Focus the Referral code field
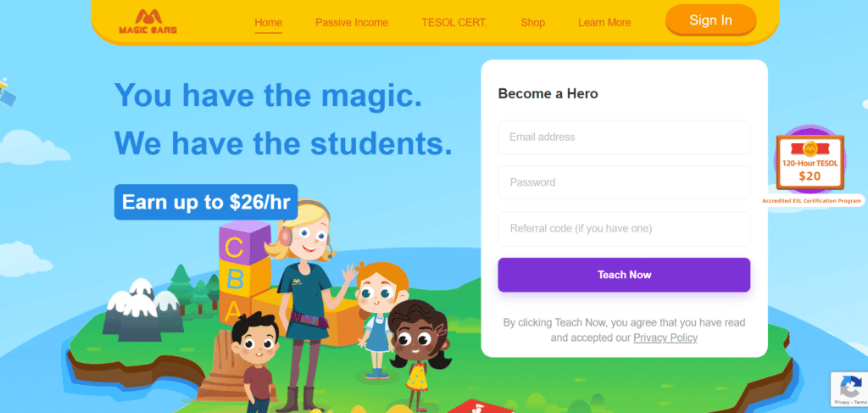Screen dimensions: 868x413 [624, 229]
